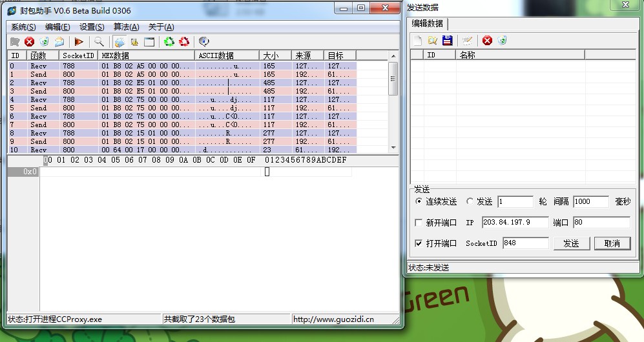Click open folder icon in send data window
The image size is (644, 342).
[x=432, y=40]
